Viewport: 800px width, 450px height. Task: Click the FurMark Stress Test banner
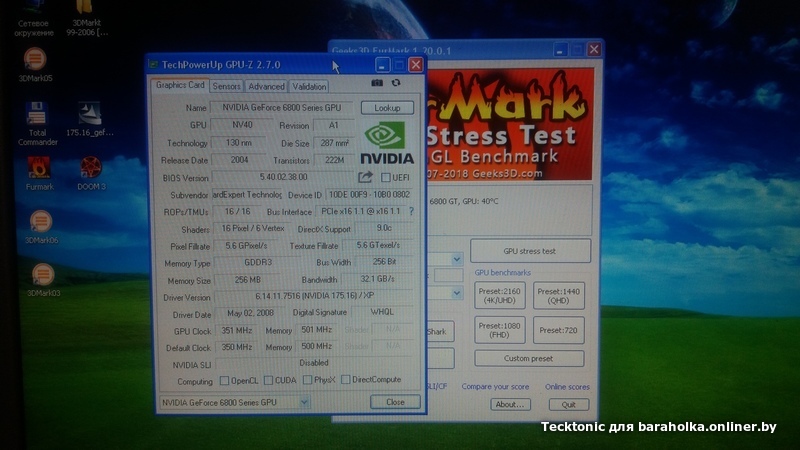pyautogui.click(x=509, y=124)
